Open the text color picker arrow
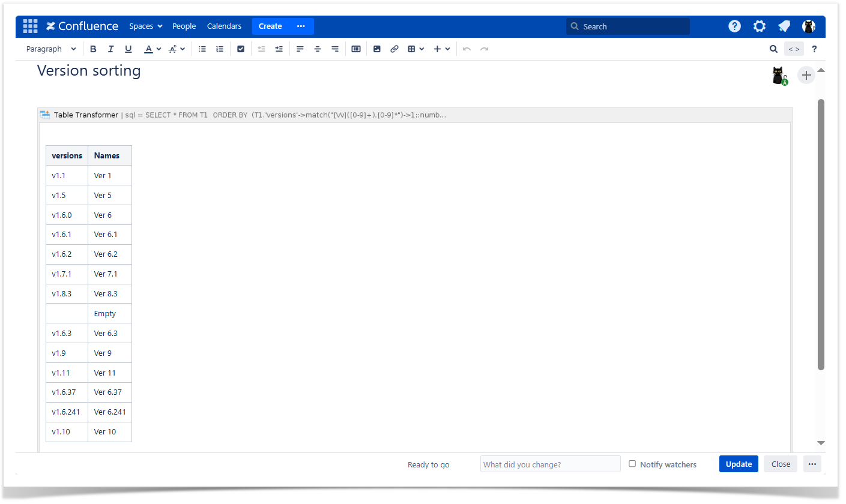 pyautogui.click(x=159, y=49)
